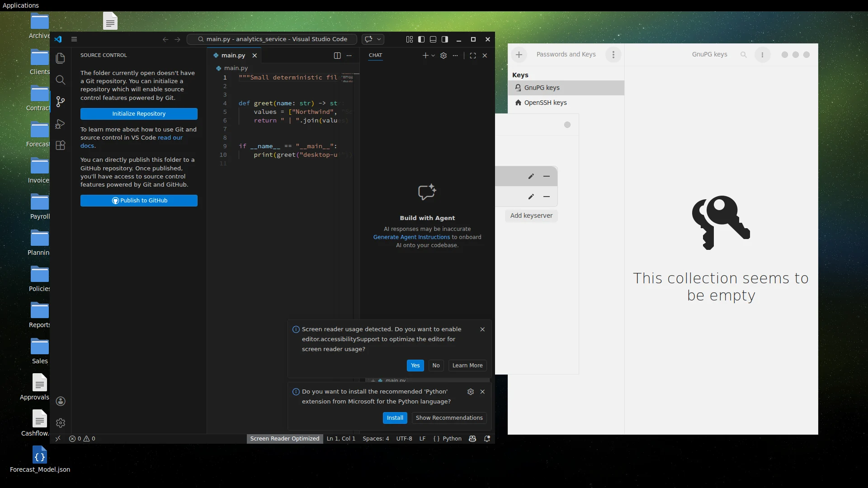
Task: Click Publish to GitHub button
Action: pyautogui.click(x=139, y=201)
